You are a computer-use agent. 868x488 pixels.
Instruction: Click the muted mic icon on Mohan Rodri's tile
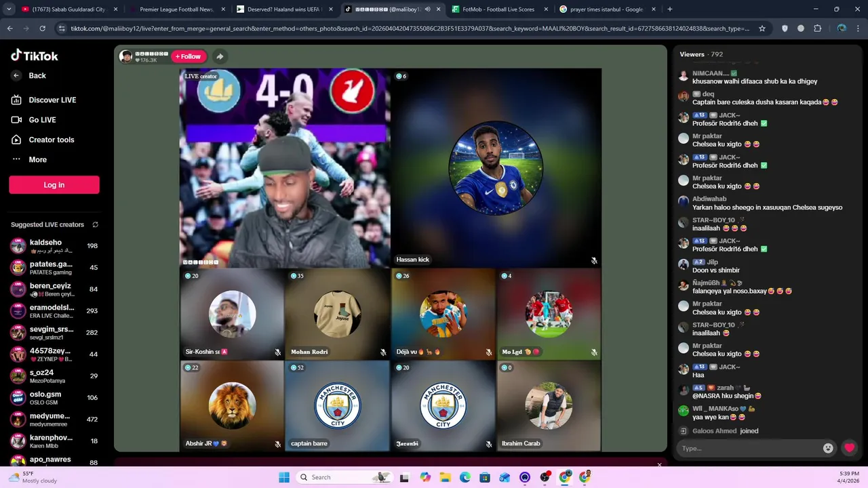click(x=383, y=352)
